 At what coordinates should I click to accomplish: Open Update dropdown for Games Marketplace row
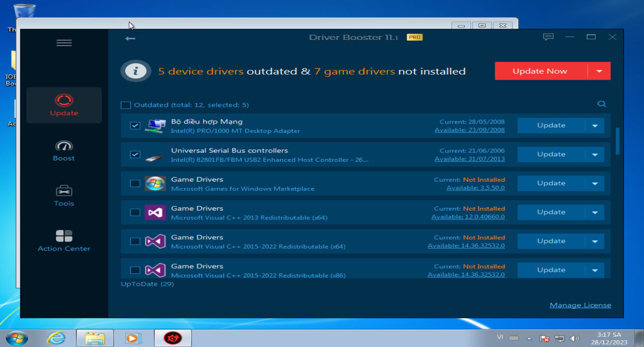tap(595, 183)
